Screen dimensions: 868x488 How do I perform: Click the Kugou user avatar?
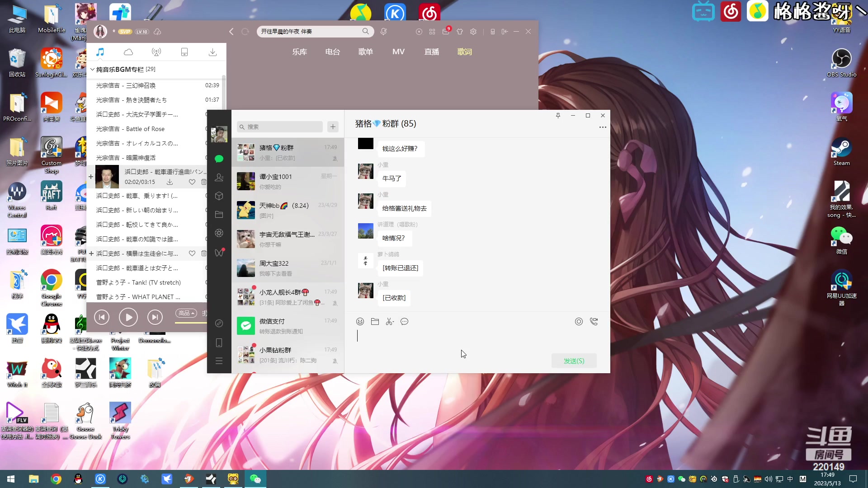pos(100,31)
